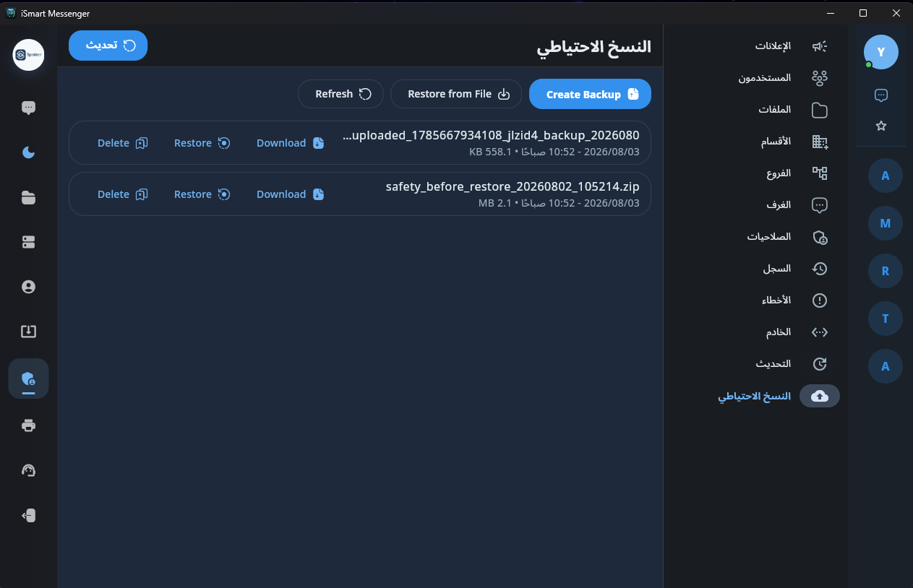Restore safety_before_restore zip backup
The image size is (913, 588).
tap(202, 194)
